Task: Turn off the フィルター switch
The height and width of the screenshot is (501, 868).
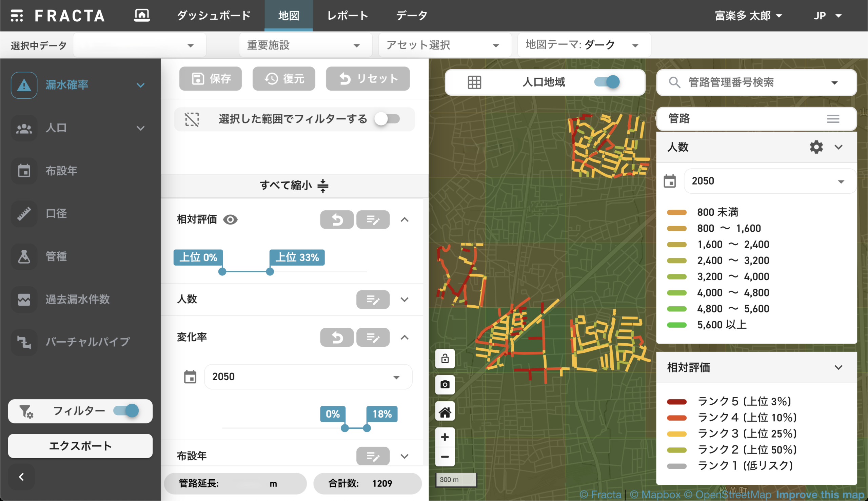Action: pos(126,410)
